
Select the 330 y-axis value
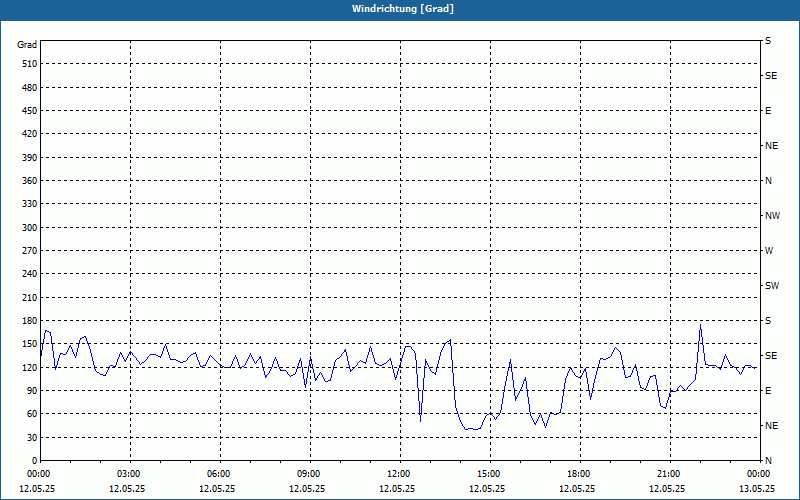click(x=30, y=204)
